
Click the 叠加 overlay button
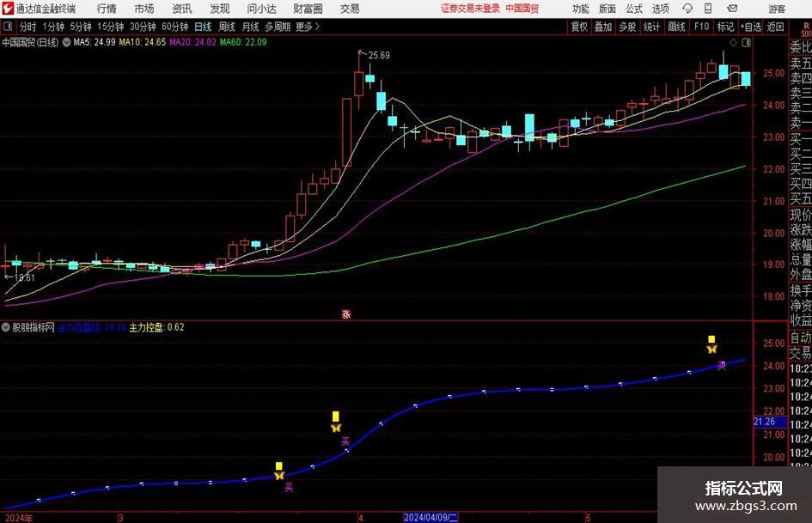(603, 27)
